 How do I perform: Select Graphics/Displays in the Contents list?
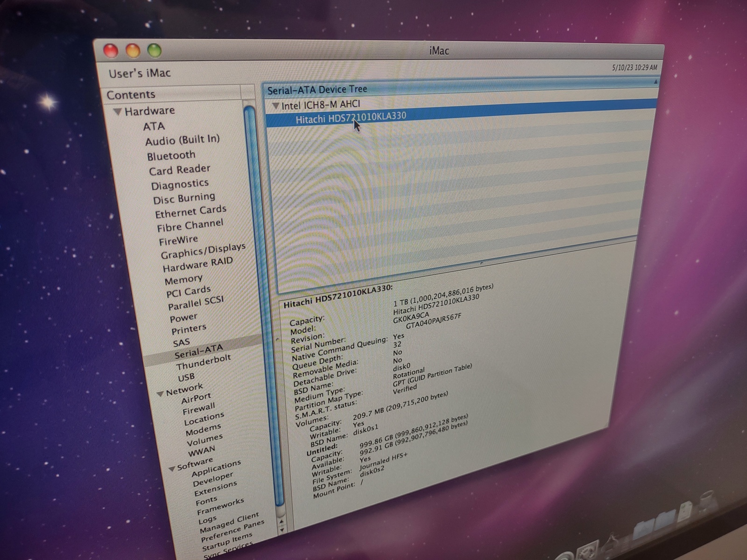(x=203, y=251)
